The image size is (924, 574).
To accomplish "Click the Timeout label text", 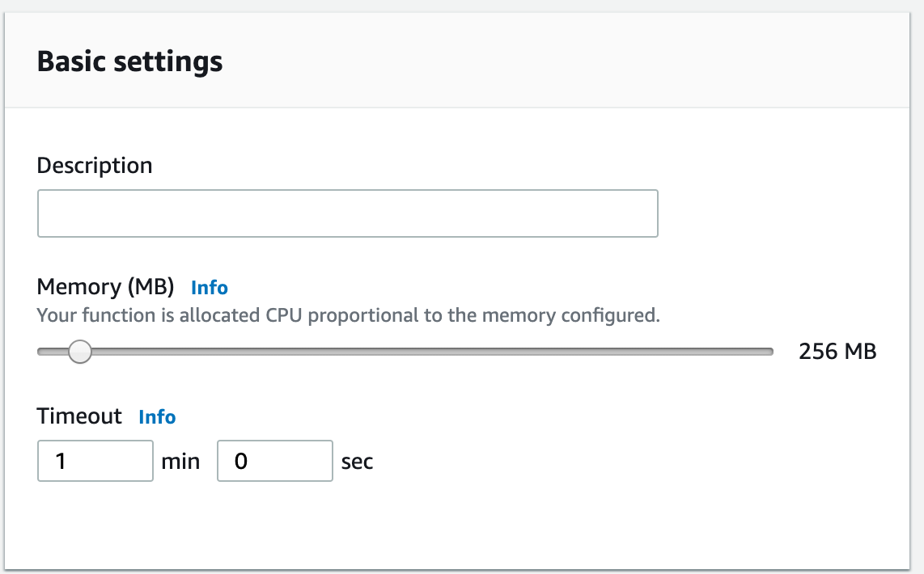I will (x=79, y=416).
